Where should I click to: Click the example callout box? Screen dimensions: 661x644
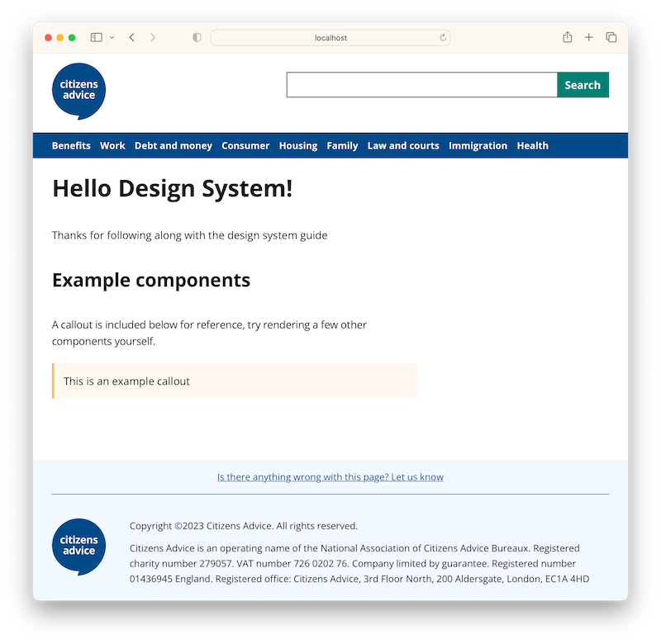pyautogui.click(x=234, y=381)
